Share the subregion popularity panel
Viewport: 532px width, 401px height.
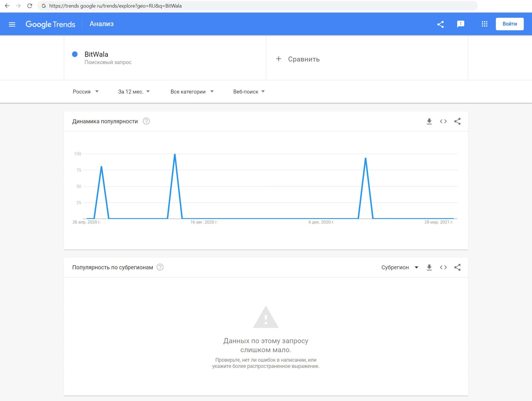tap(457, 267)
